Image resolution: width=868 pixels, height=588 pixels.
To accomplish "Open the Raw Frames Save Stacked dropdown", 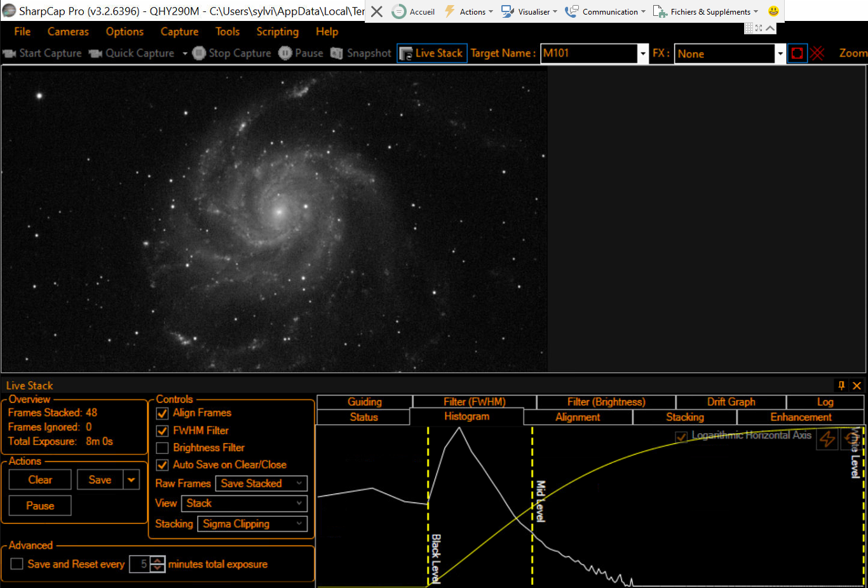I will 261,484.
